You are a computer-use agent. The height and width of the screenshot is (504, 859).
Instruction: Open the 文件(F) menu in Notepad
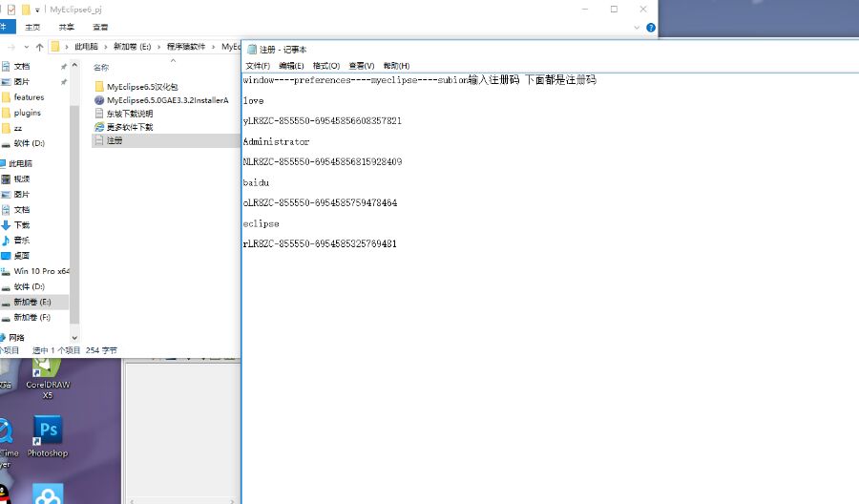pos(258,66)
